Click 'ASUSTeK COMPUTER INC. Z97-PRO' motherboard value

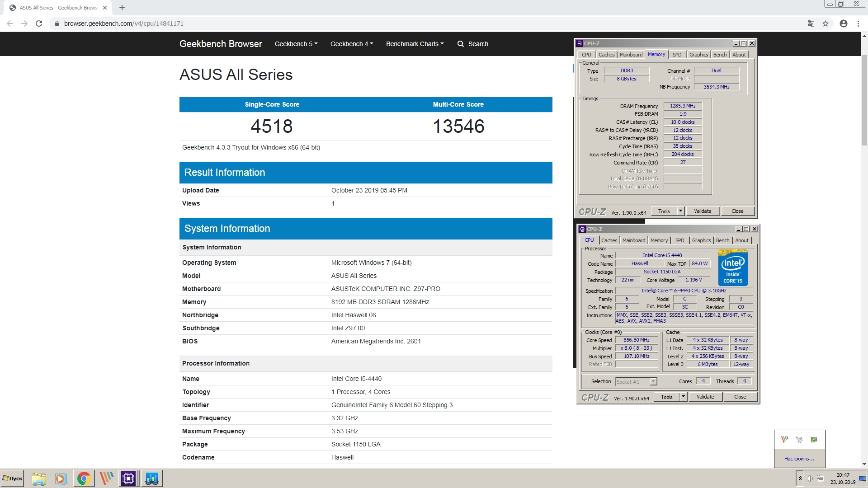pyautogui.click(x=386, y=289)
